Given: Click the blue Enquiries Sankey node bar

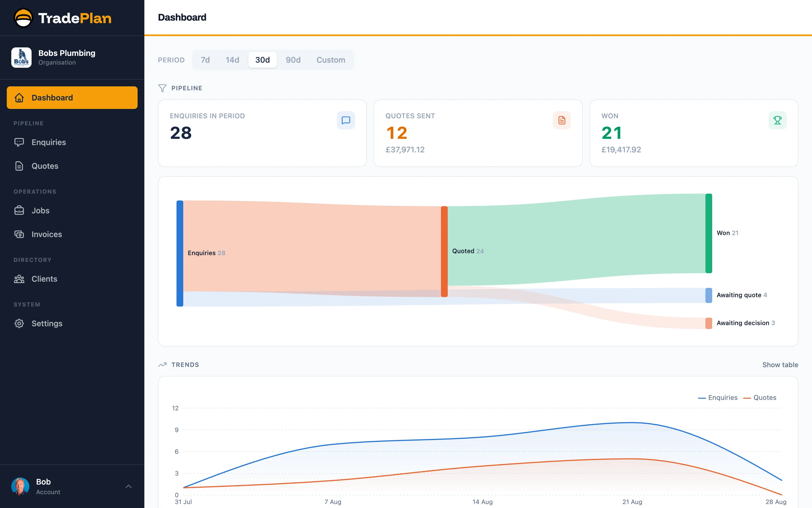Looking at the screenshot, I should click(180, 253).
